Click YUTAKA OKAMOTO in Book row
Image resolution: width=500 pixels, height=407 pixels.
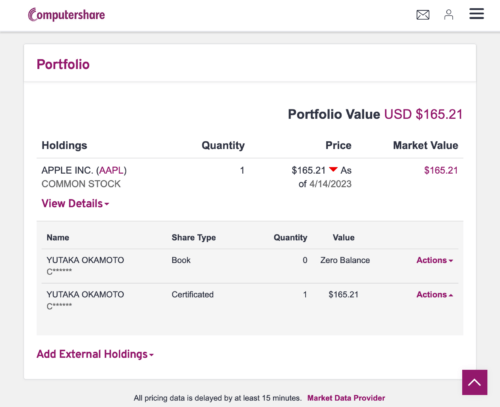tap(85, 260)
